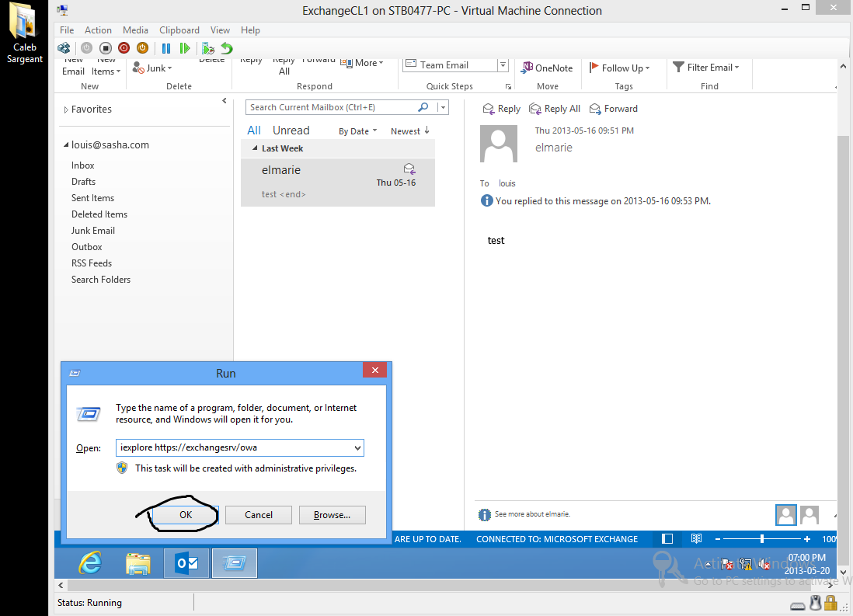Screen dimensions: 853x616
Task: Click the Follow Up flag icon
Action: (594, 67)
